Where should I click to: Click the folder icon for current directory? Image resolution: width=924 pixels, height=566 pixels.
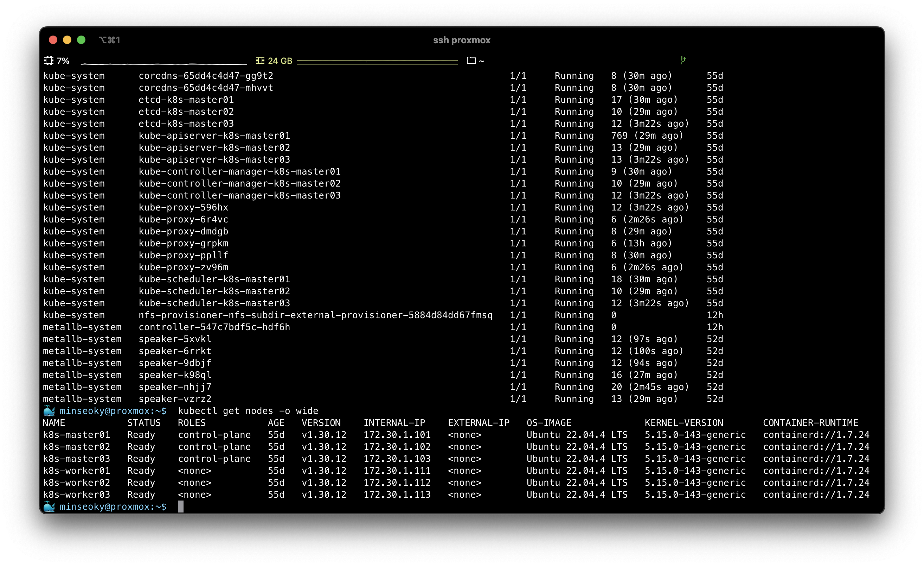[471, 61]
